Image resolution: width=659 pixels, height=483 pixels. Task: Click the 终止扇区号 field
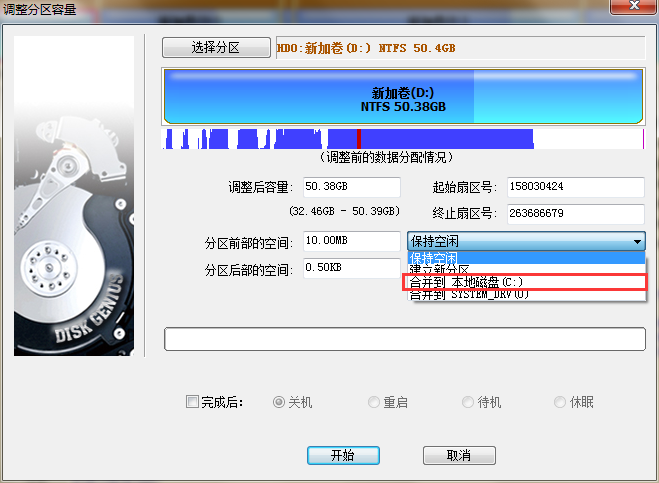tap(575, 214)
